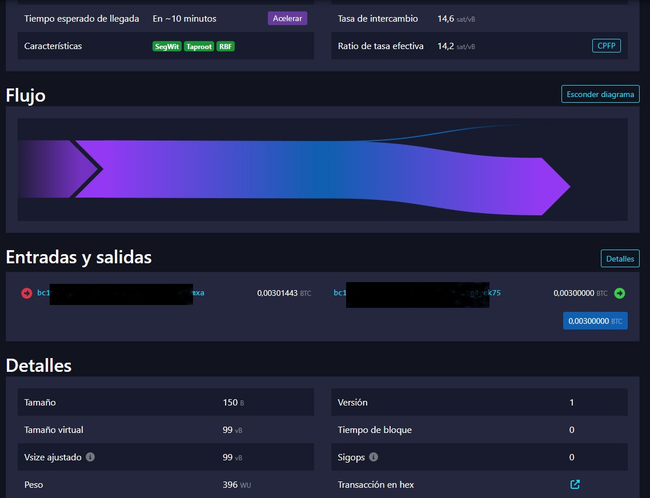Open the output address ending in k75
This screenshot has height=498, width=650.
491,293
